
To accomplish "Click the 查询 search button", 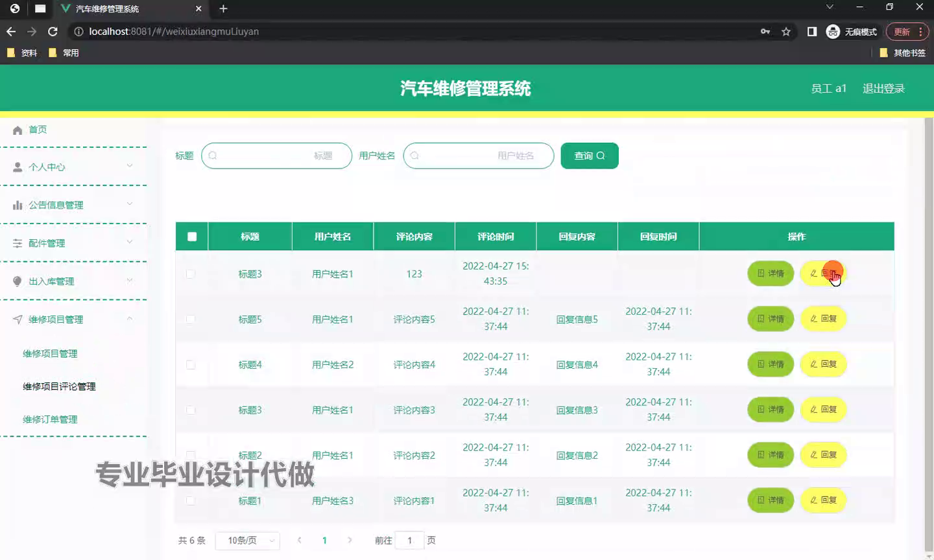I will point(590,156).
